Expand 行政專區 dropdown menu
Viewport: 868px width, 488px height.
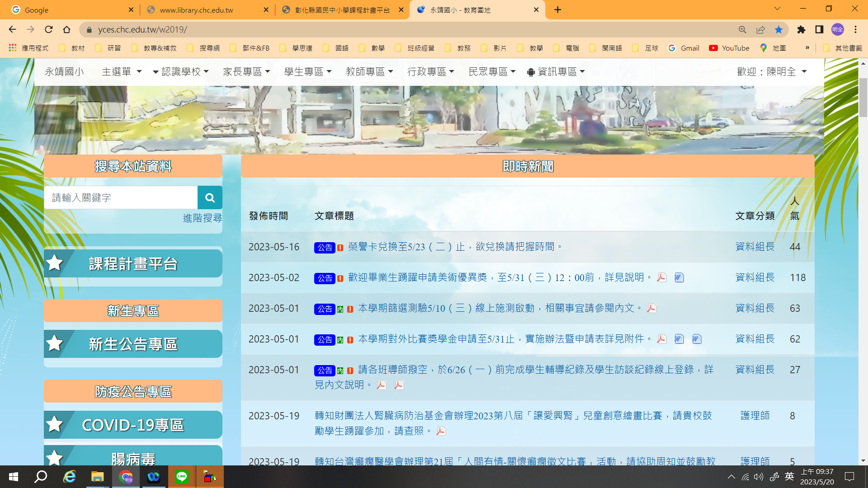[431, 71]
